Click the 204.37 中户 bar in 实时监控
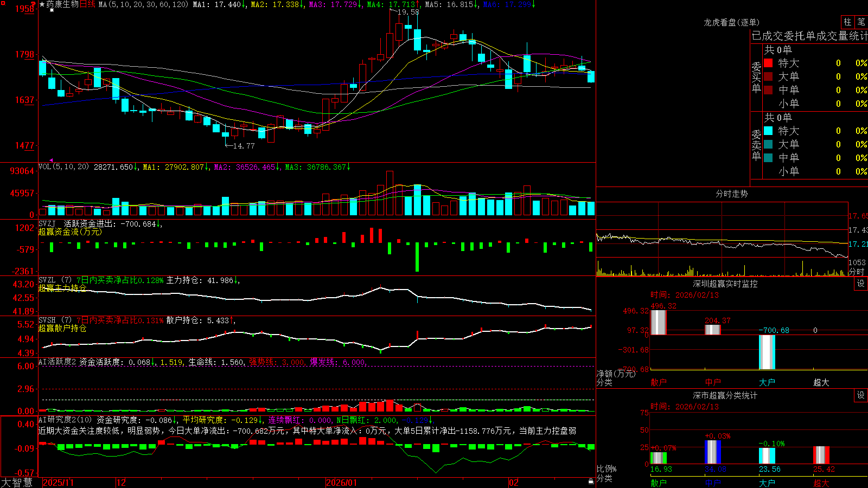 pyautogui.click(x=713, y=330)
